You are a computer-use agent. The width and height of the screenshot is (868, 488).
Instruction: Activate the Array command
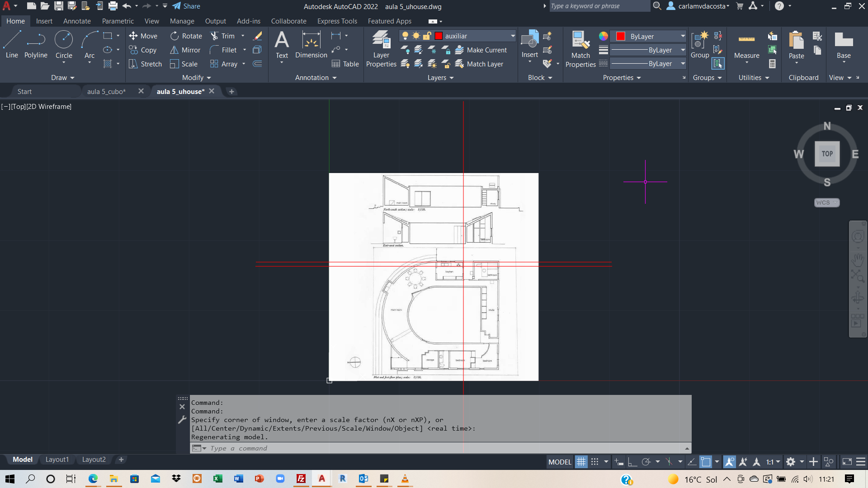tap(224, 64)
